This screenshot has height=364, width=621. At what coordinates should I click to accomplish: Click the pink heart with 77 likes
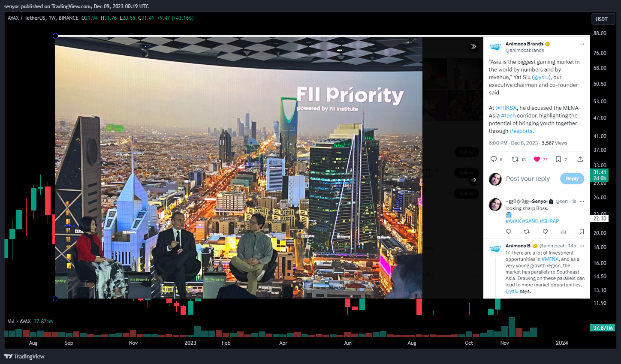click(x=537, y=159)
